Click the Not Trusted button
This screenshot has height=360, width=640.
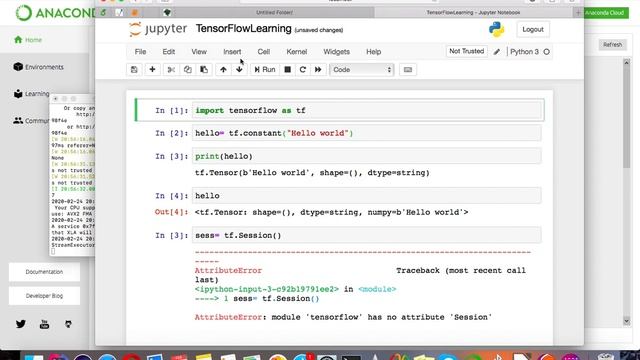click(x=467, y=51)
